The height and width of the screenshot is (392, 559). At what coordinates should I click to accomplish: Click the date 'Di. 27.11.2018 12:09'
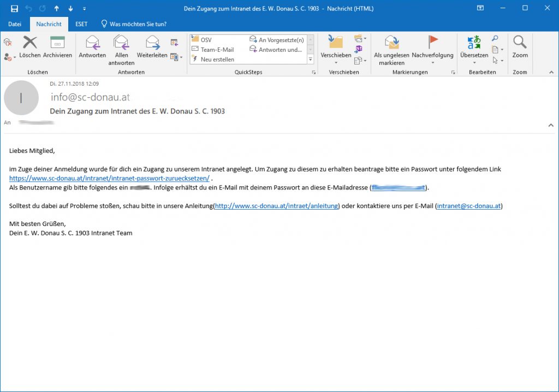(74, 84)
